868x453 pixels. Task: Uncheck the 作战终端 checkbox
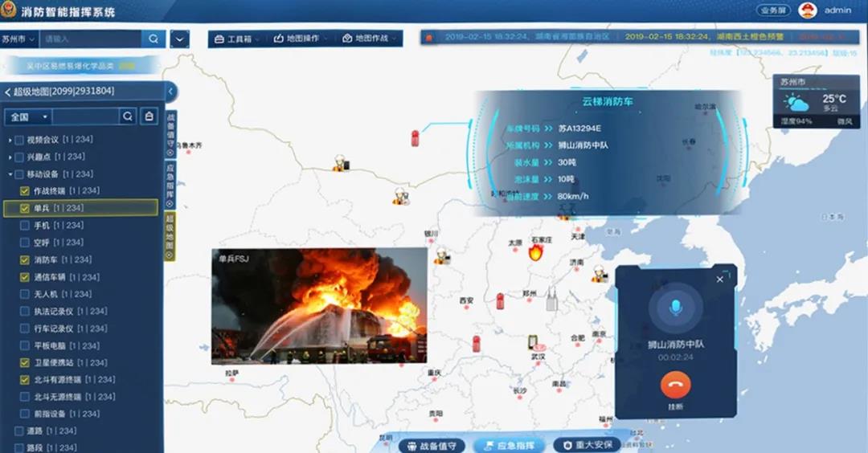pos(25,191)
